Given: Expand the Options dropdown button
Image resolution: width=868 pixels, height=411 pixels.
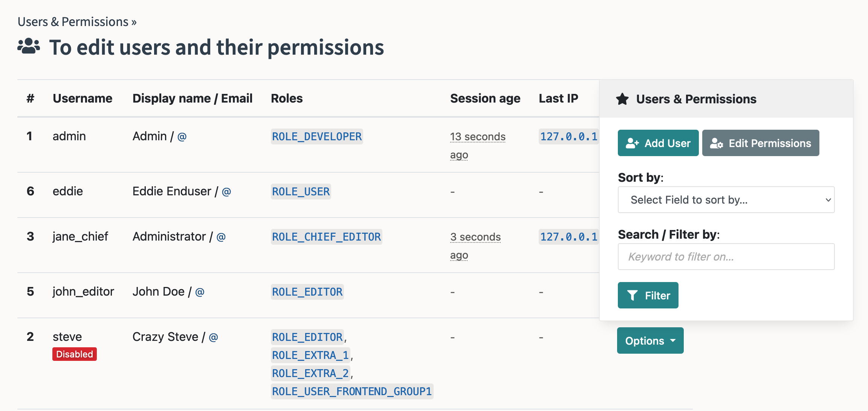Looking at the screenshot, I should click(650, 341).
